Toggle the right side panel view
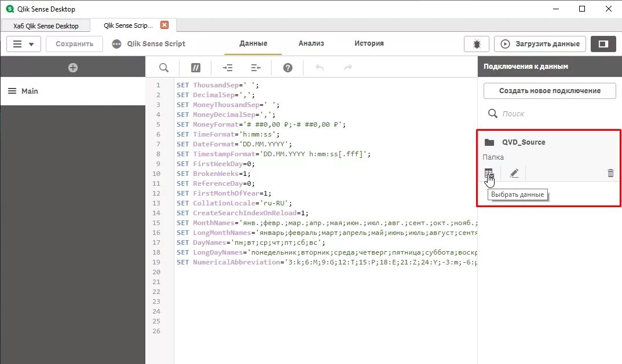622x364 pixels. coord(603,44)
